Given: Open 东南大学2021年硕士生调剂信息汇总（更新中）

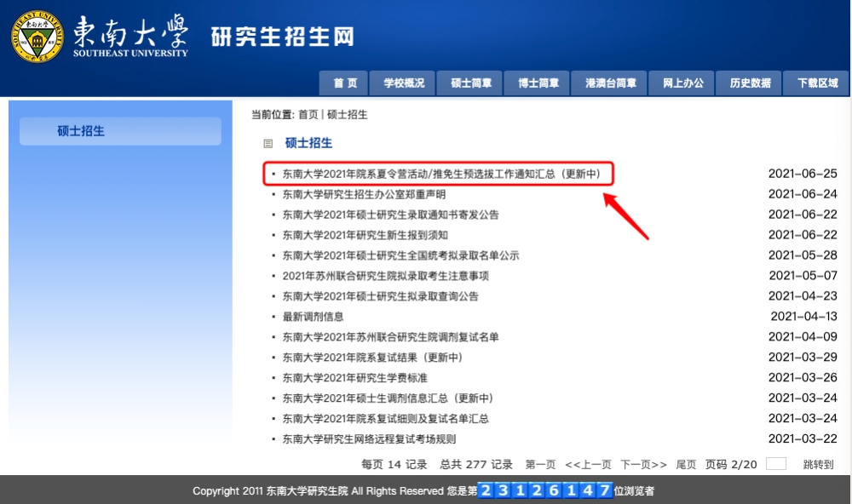Looking at the screenshot, I should (388, 398).
